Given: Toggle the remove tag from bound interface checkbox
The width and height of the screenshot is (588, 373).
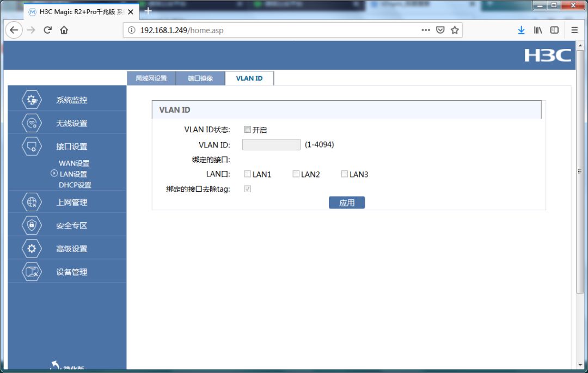Looking at the screenshot, I should tap(248, 188).
